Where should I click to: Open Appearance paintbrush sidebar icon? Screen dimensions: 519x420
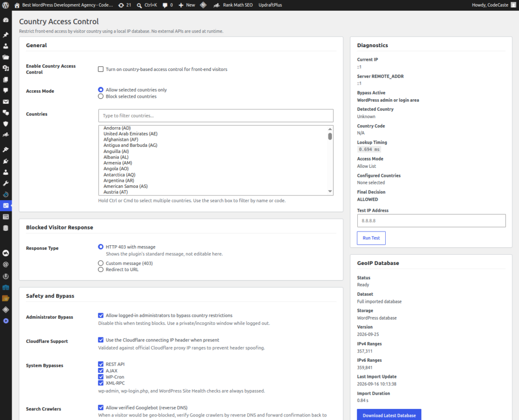click(6, 149)
